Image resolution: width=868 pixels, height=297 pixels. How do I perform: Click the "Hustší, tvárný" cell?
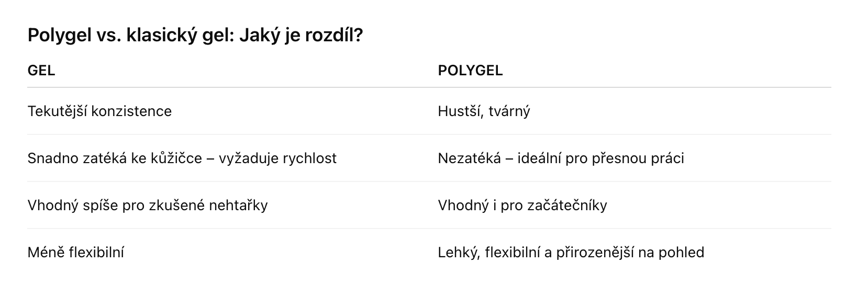coord(484,111)
